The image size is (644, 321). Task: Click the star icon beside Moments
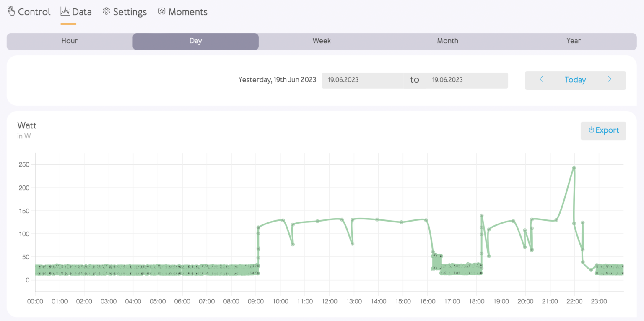162,11
